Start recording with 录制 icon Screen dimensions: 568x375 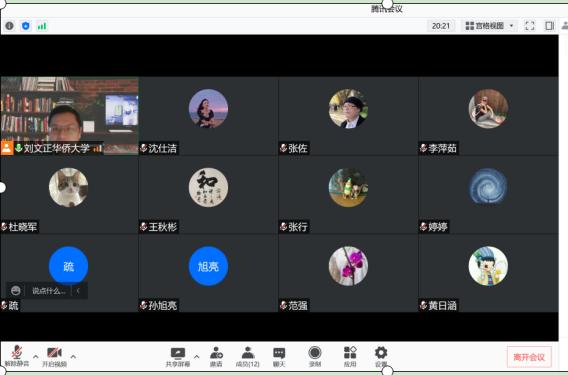(315, 357)
